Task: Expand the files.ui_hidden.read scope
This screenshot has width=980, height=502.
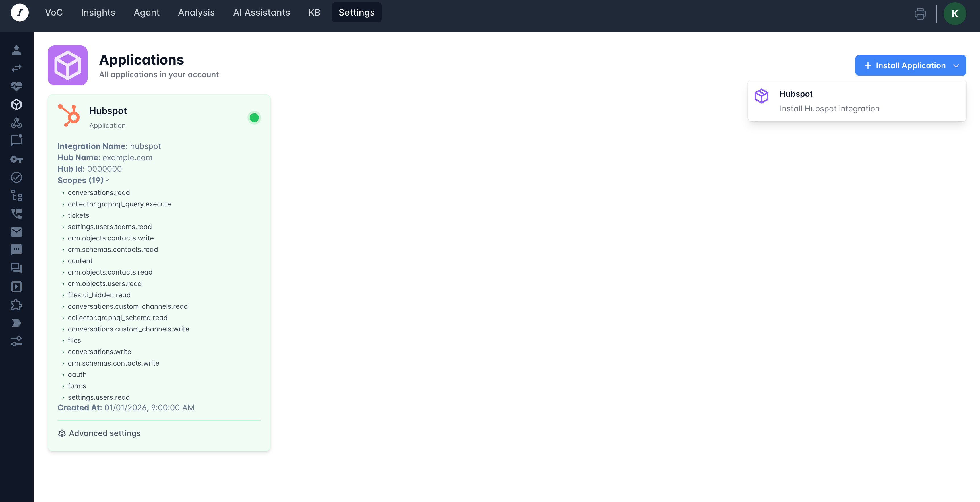Action: (96, 295)
